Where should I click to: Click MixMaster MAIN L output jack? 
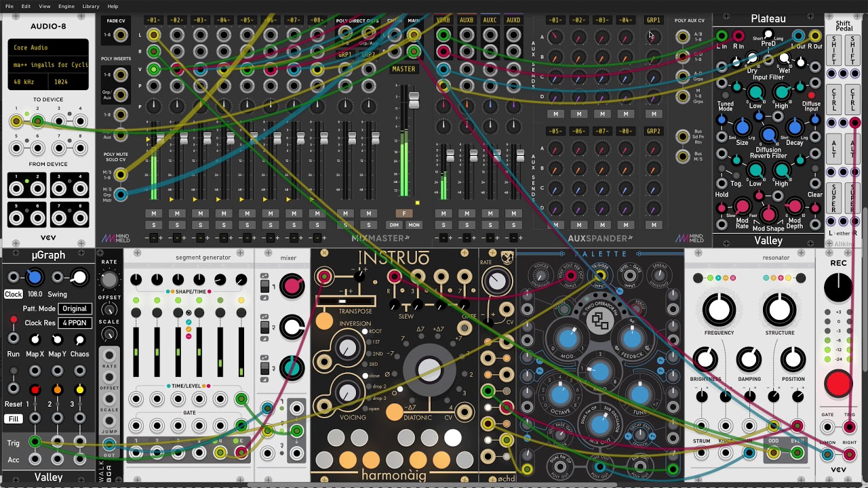[x=413, y=35]
